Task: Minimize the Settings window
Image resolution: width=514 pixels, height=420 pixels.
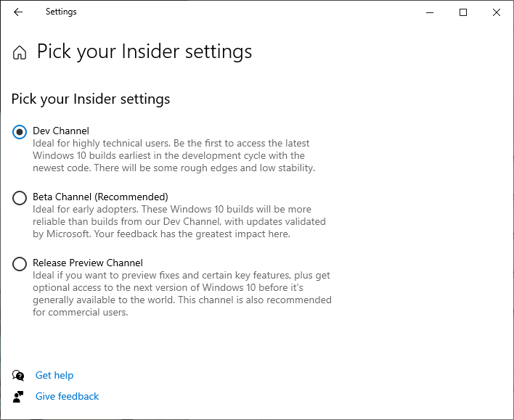Action: click(x=430, y=12)
